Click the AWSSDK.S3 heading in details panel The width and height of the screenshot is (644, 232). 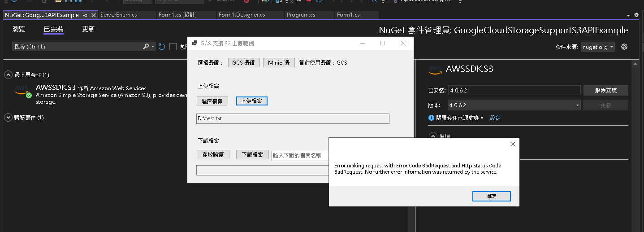click(x=470, y=69)
